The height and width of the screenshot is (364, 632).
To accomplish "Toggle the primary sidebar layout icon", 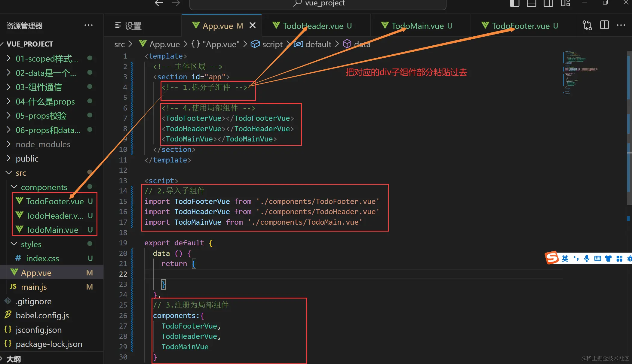I will 514,3.
